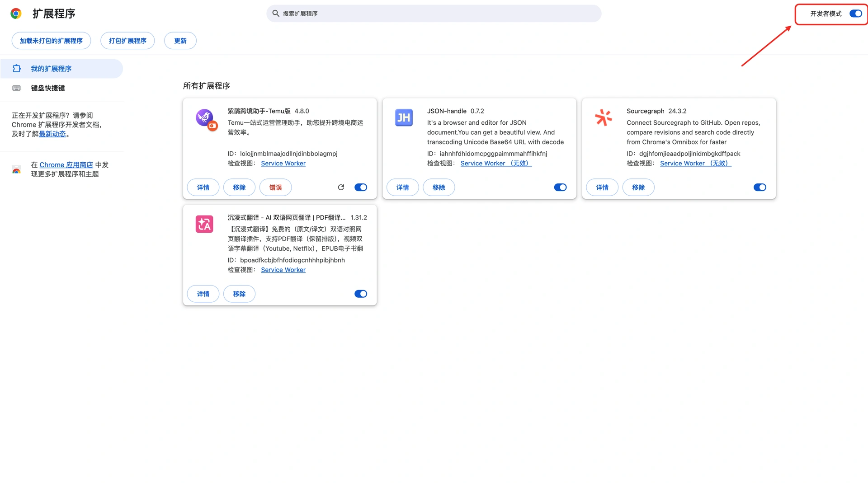Screen dimensions: 868x483
Task: Inspect Service Worker of 沉浸式翻译
Action: [283, 270]
